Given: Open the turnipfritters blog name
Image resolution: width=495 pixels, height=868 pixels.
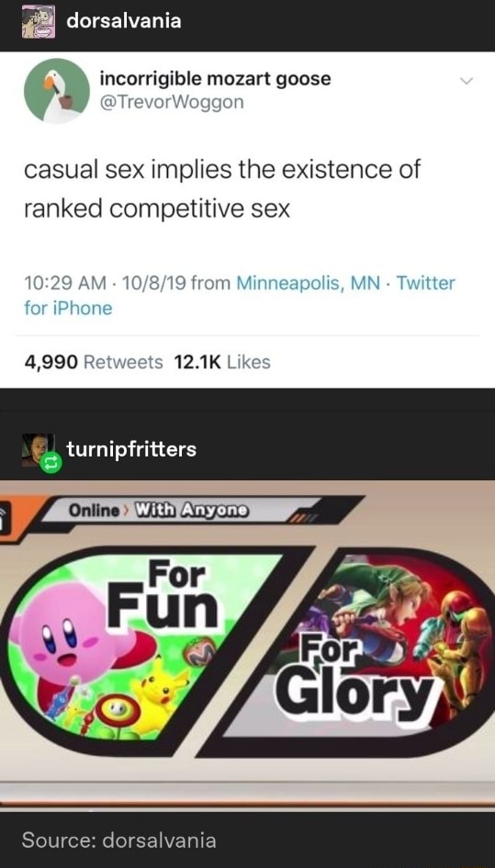Looking at the screenshot, I should point(131,449).
